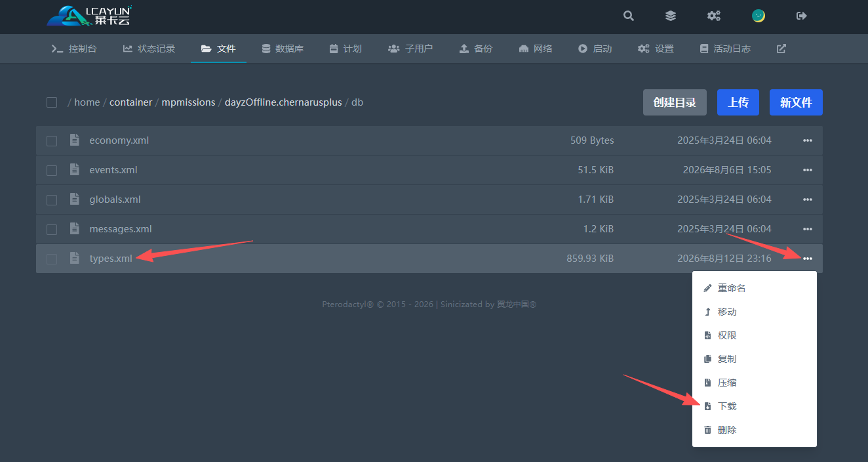Open the admin gears icon in header

pos(714,16)
